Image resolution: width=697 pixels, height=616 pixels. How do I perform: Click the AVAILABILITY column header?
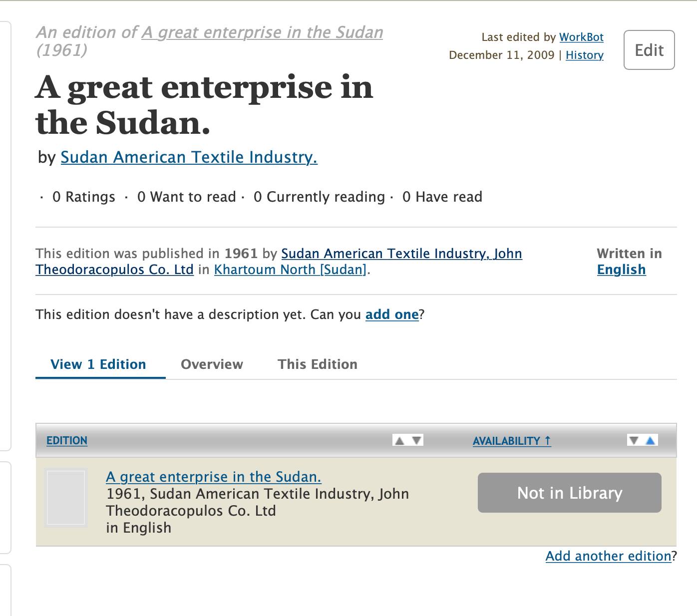(x=512, y=441)
